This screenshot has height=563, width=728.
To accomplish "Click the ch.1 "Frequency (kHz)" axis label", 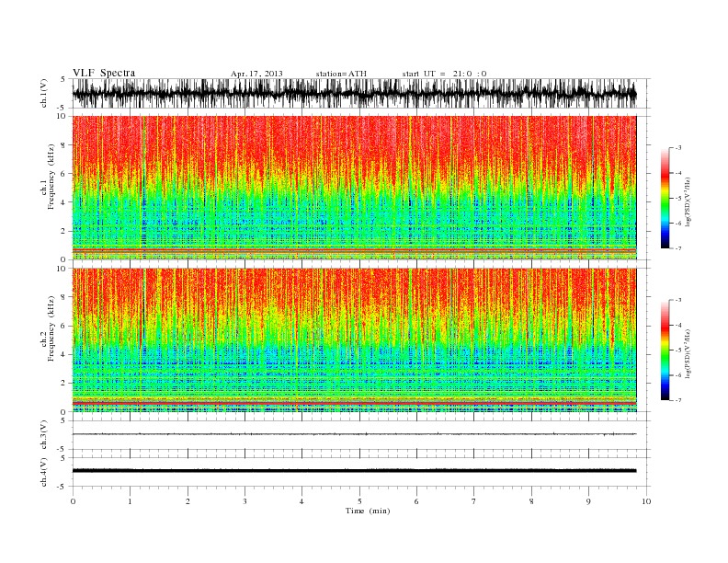I will click(51, 177).
